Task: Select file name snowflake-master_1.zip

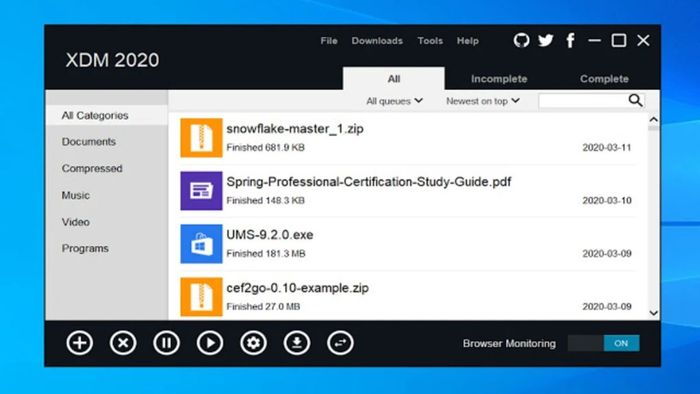Action: point(295,129)
